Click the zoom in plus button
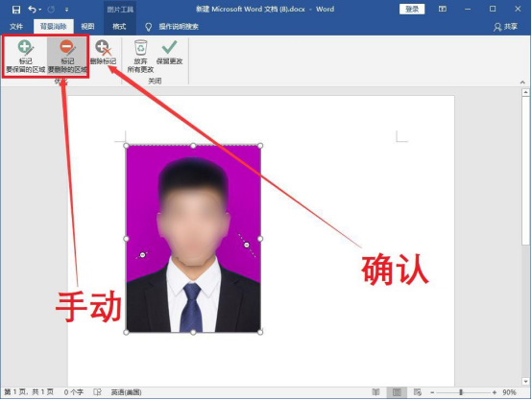The height and width of the screenshot is (400, 532). [x=495, y=392]
